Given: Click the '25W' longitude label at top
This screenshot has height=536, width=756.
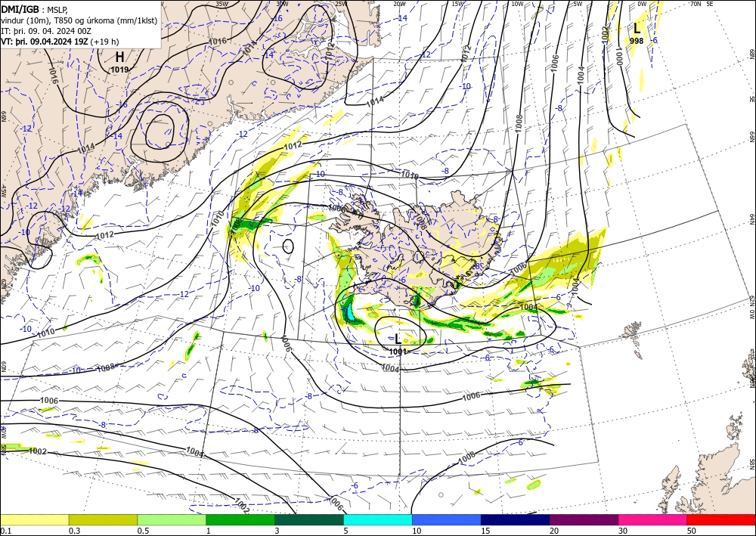Looking at the screenshot, I should (x=341, y=4).
